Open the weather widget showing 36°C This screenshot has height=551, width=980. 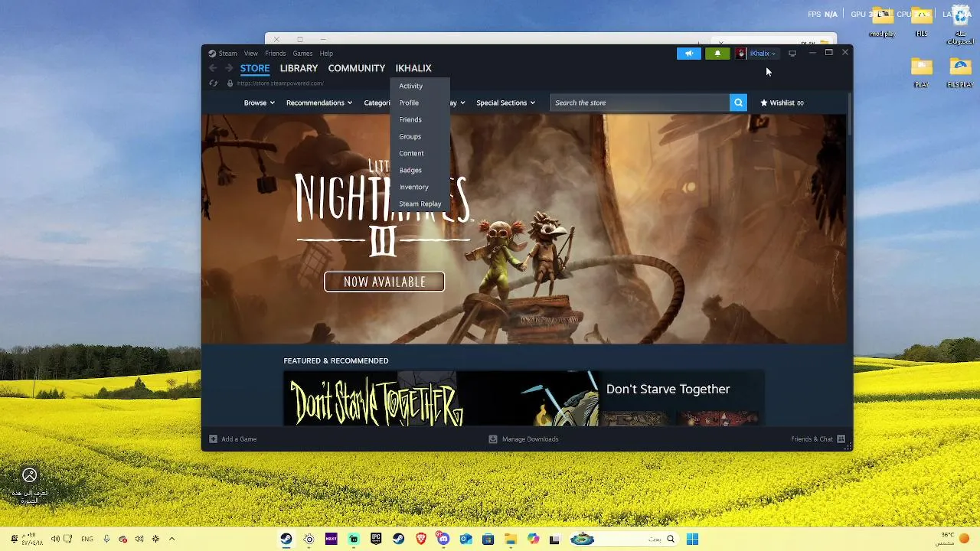coord(954,539)
